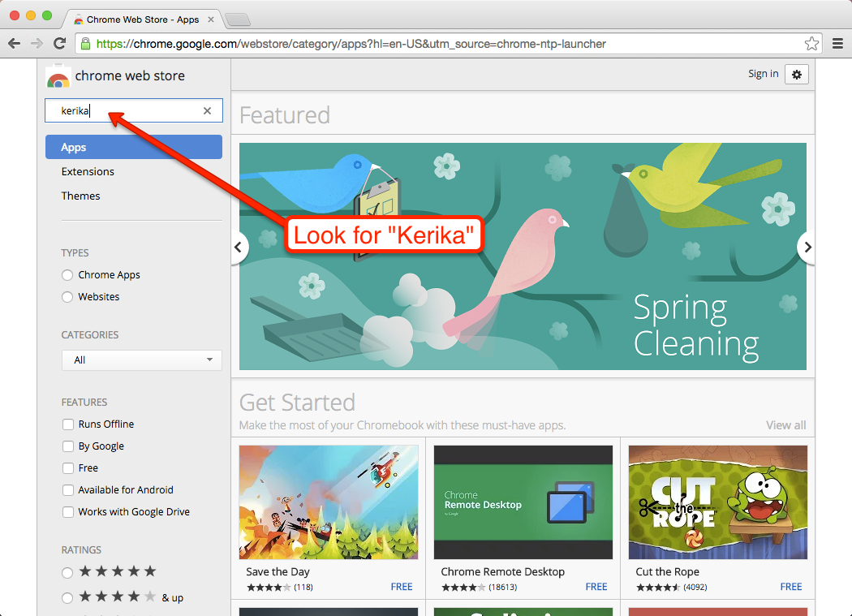Open the Themes section
This screenshot has height=616, width=852.
click(x=80, y=196)
